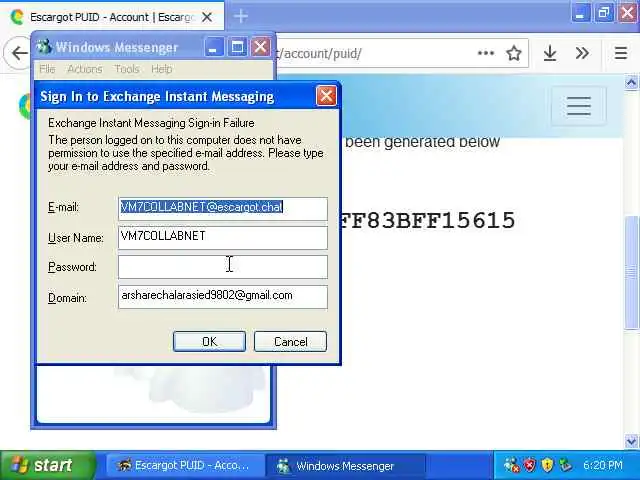Image resolution: width=640 pixels, height=480 pixels.
Task: Select the E-mail input field
Action: [x=223, y=209]
